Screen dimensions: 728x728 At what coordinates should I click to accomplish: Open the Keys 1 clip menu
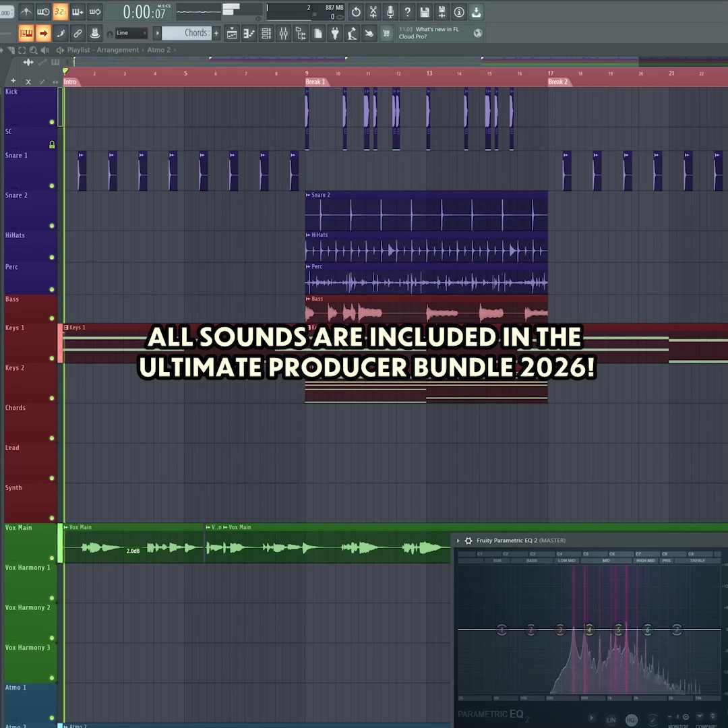click(66, 328)
